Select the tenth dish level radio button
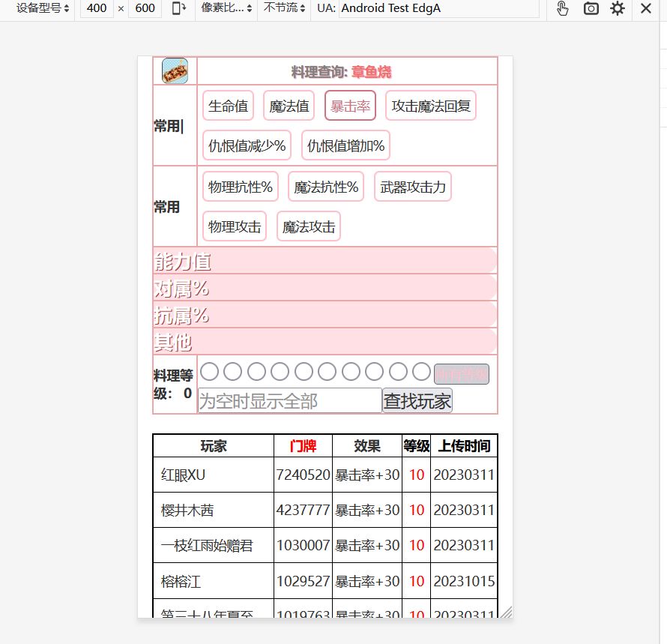Image resolution: width=667 pixels, height=644 pixels. 421,372
